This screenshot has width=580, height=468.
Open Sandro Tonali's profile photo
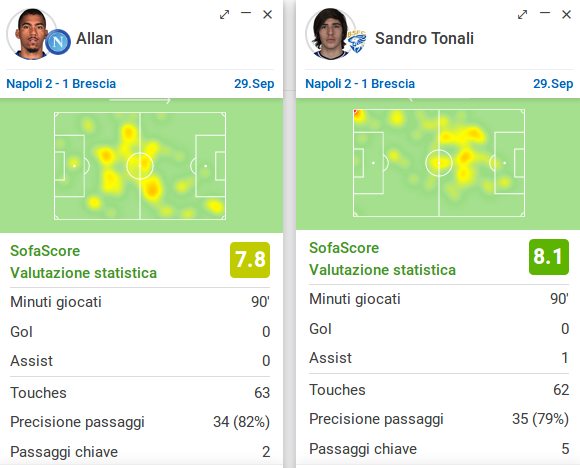(x=330, y=34)
